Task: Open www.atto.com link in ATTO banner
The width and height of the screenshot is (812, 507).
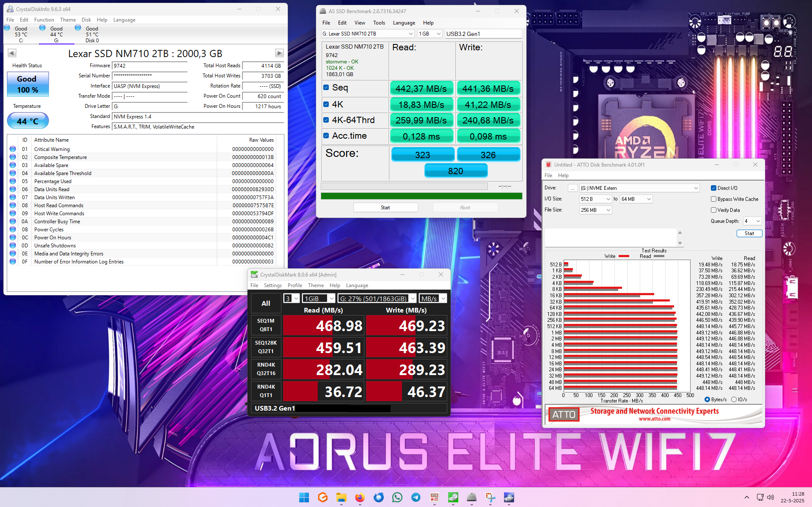Action: [655, 419]
